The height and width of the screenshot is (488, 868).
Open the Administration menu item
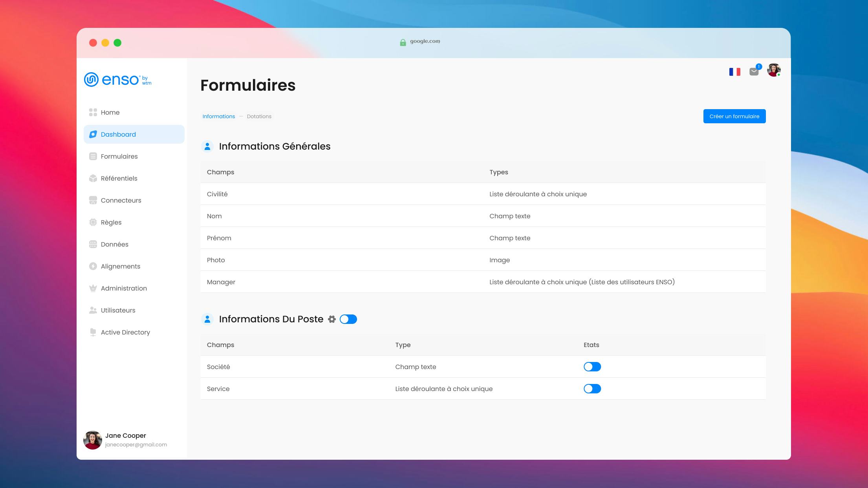pyautogui.click(x=124, y=288)
